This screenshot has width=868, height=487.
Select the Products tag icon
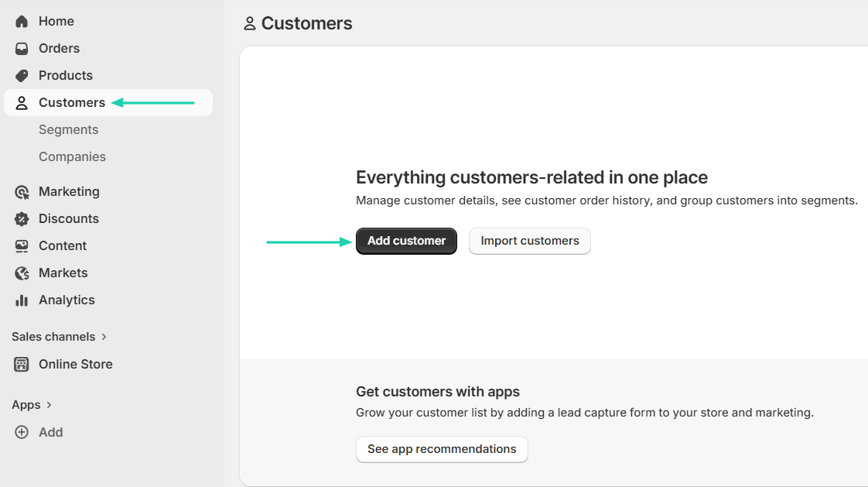22,75
